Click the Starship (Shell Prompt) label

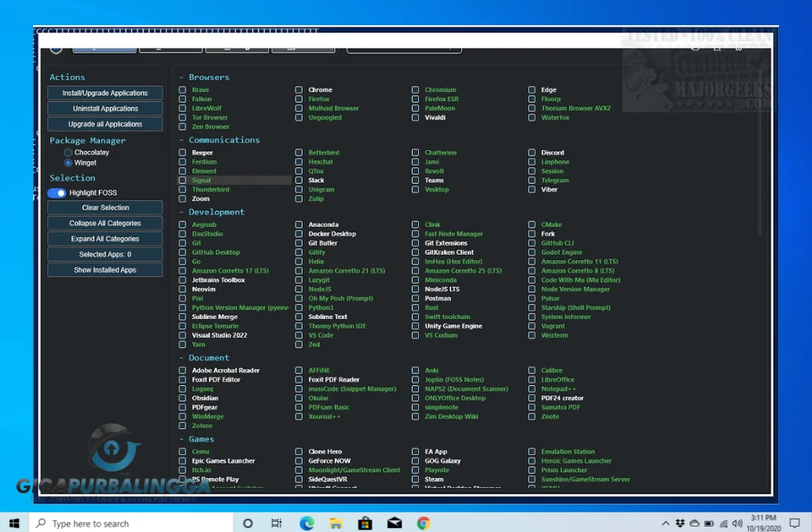pyautogui.click(x=576, y=307)
